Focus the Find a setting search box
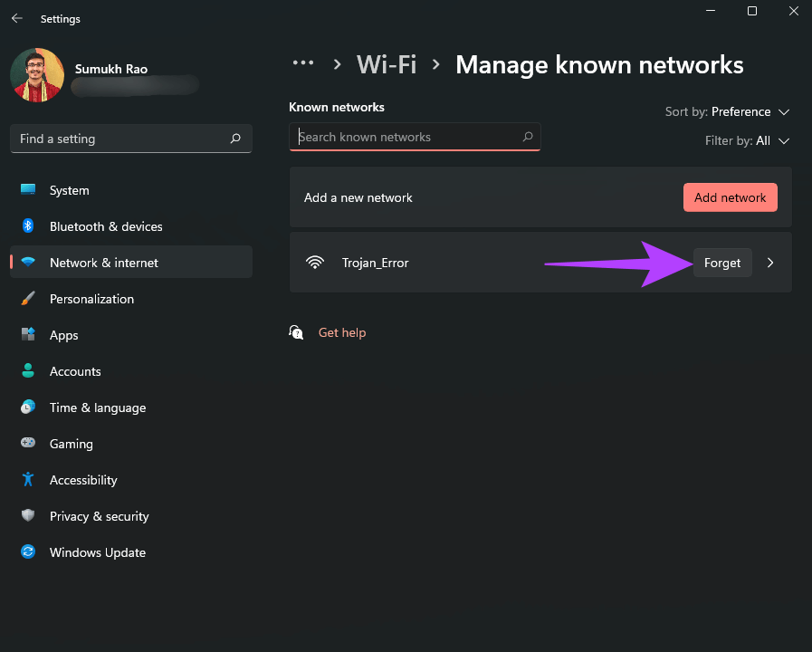The height and width of the screenshot is (652, 812). 131,139
